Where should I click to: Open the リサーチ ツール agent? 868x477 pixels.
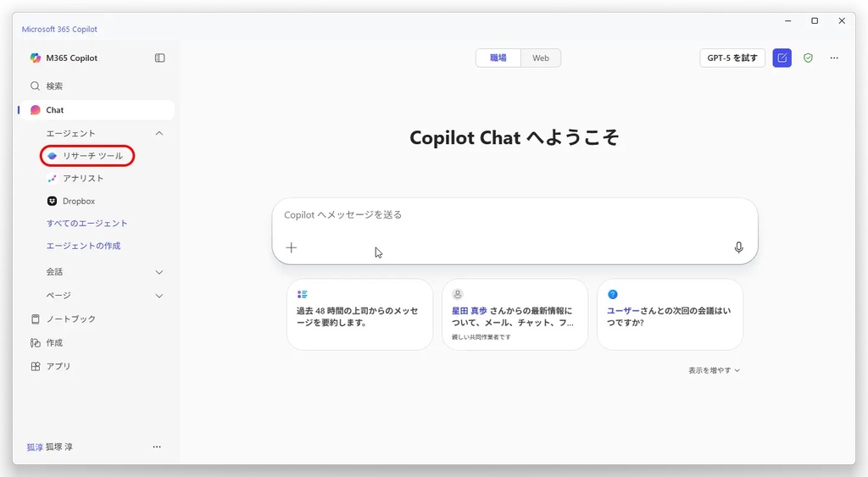tap(87, 156)
